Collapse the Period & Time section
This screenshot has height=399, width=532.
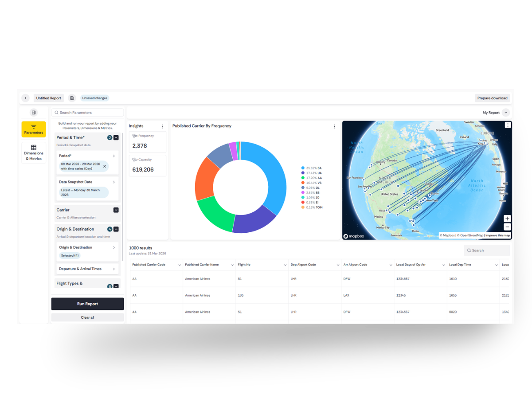116,138
